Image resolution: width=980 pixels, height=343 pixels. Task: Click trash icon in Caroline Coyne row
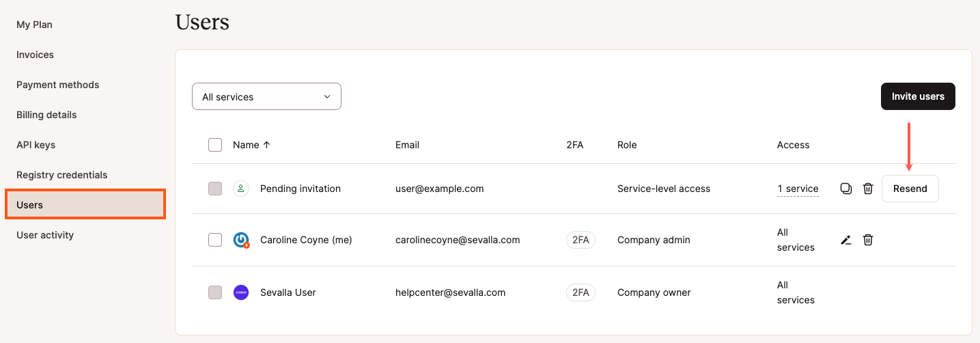868,240
